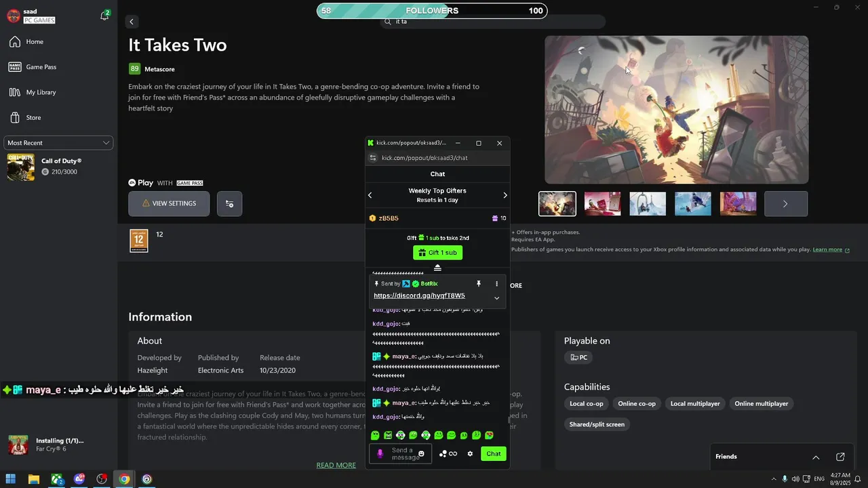Go back with the back arrow
Viewport: 868px width, 488px height.
[x=132, y=22]
